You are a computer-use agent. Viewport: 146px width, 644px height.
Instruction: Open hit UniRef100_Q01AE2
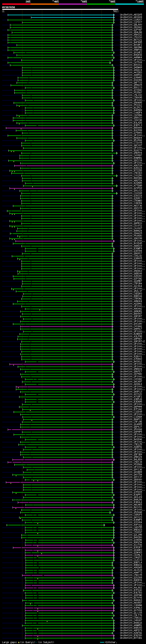(131, 53)
